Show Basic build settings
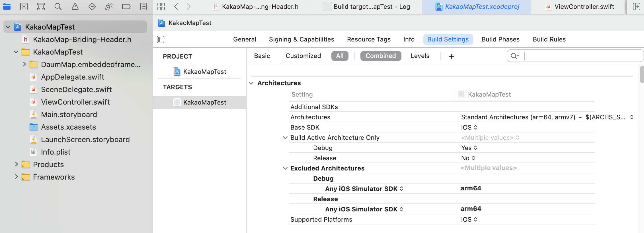Image resolution: width=644 pixels, height=233 pixels. pos(262,56)
